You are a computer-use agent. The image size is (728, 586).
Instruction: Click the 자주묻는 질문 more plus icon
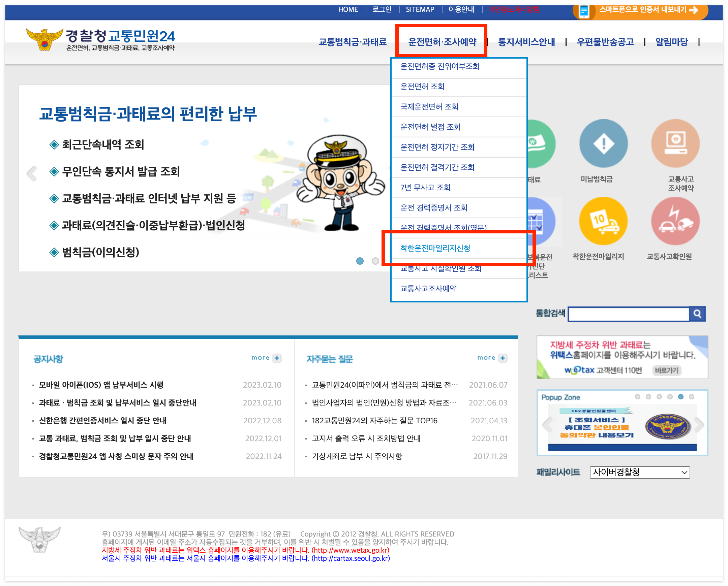tap(503, 358)
